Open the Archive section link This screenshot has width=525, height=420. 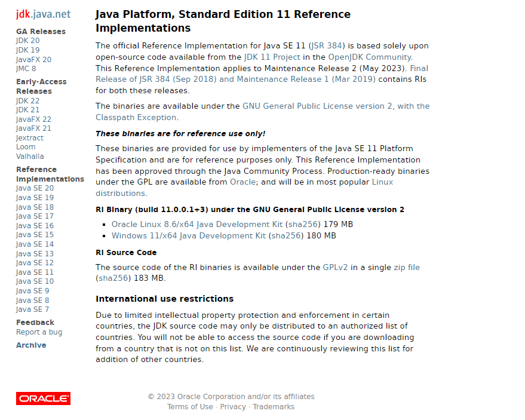pos(31,345)
